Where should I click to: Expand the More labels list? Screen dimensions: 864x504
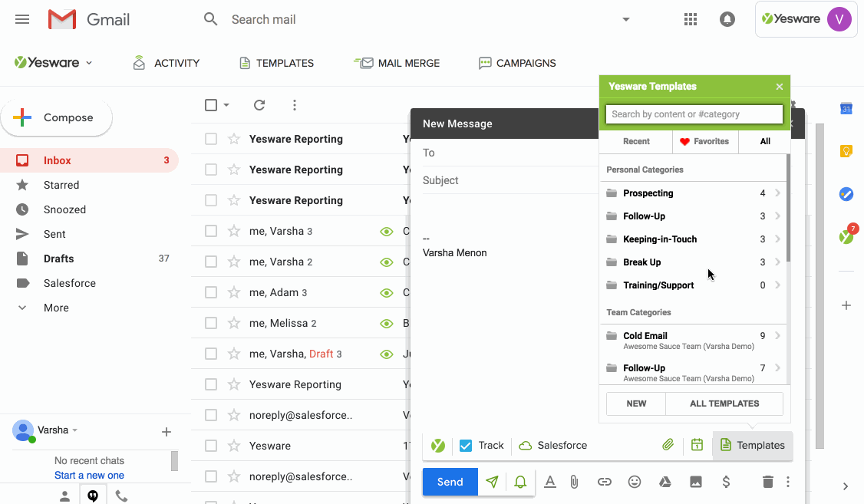tap(56, 308)
